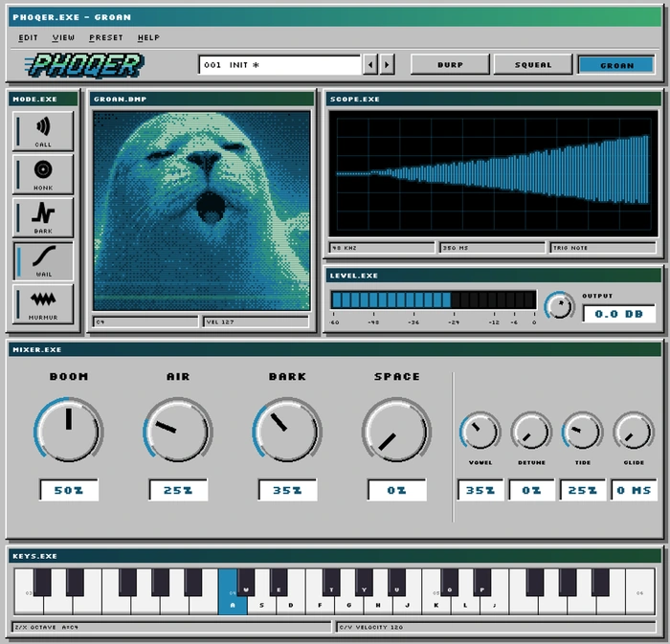
Task: Play the black key labeled E
Action: click(279, 583)
